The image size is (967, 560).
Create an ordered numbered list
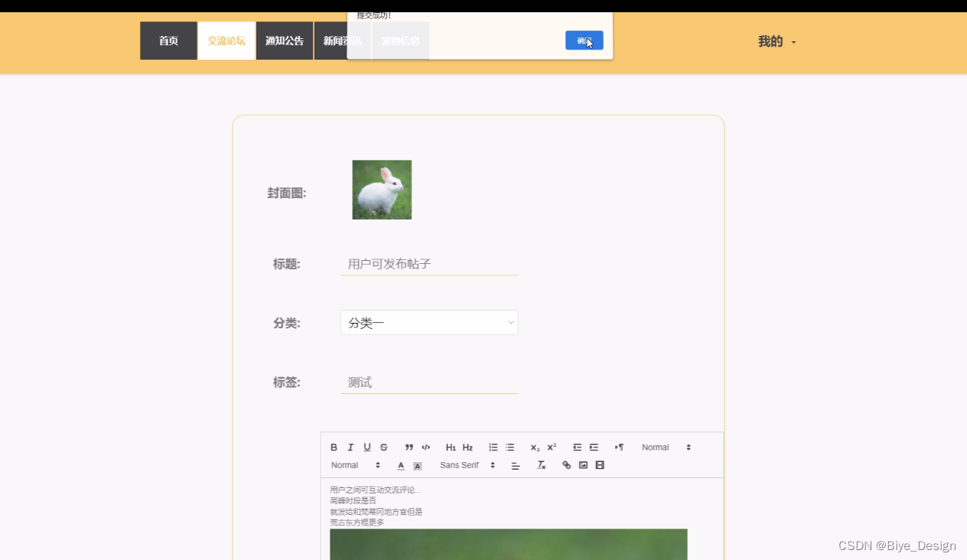click(493, 448)
